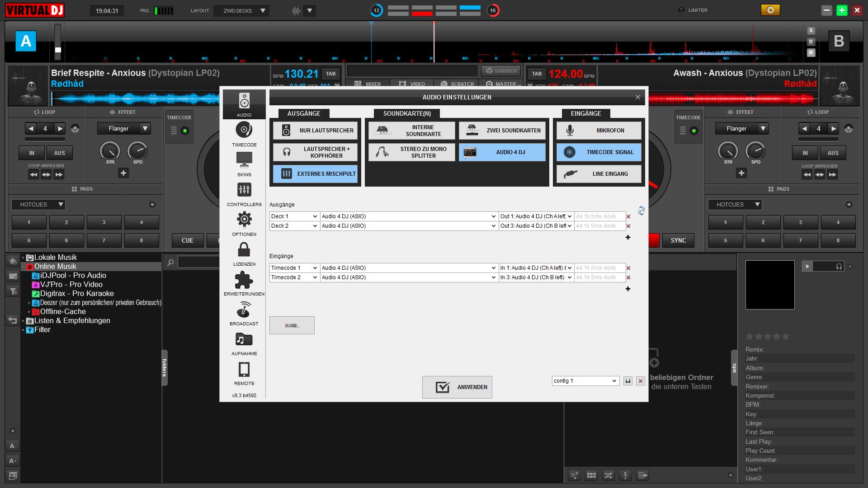Screen dimensions: 868x488
Task: Open the Controllers settings section
Action: click(244, 194)
